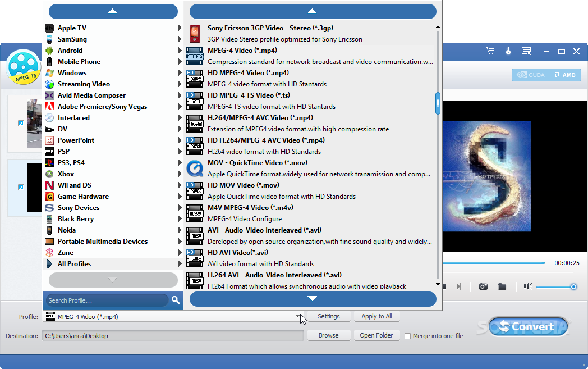588x369 pixels.
Task: Click the PS3, PS4 category icon
Action: (49, 163)
